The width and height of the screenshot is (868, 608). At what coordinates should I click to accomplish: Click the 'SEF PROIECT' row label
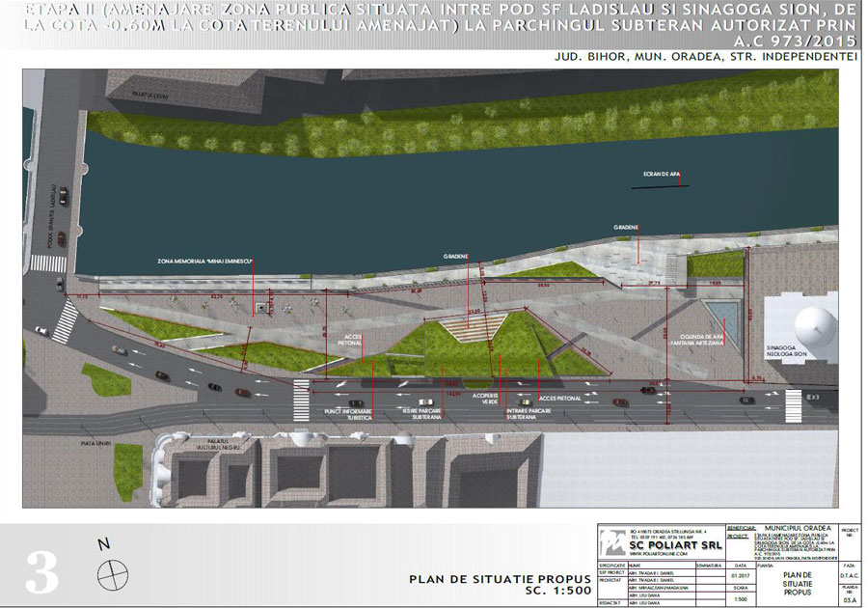click(611, 572)
